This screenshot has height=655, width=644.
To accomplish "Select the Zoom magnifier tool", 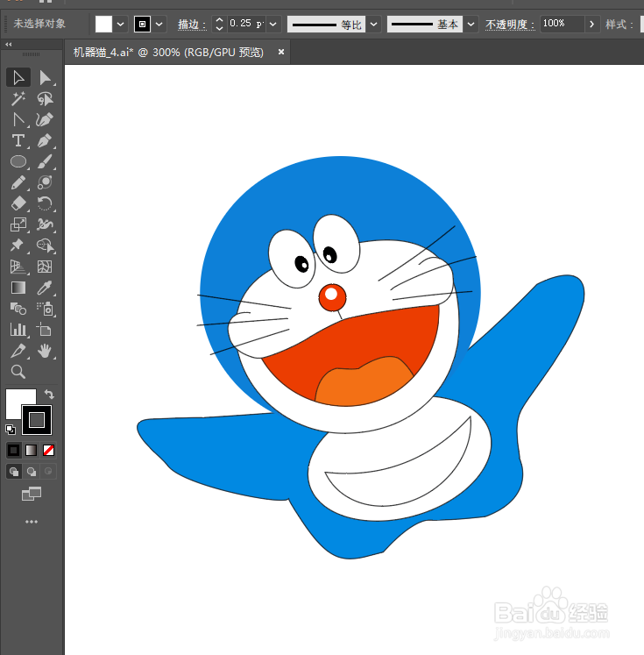I will (18, 372).
